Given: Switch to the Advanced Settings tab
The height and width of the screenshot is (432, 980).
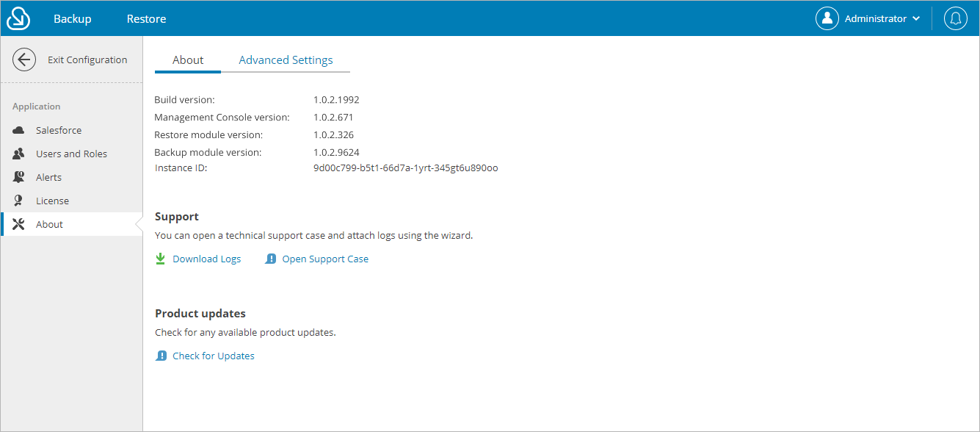Looking at the screenshot, I should point(286,60).
